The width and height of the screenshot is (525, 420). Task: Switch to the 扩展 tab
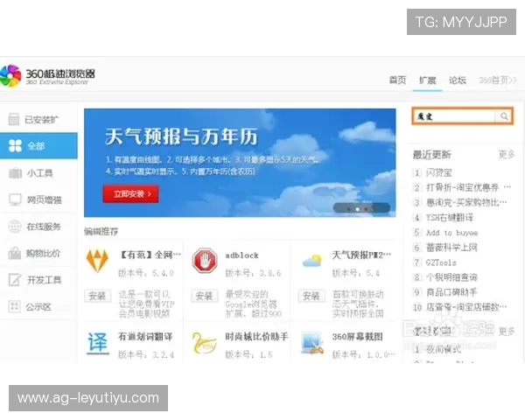pos(428,80)
